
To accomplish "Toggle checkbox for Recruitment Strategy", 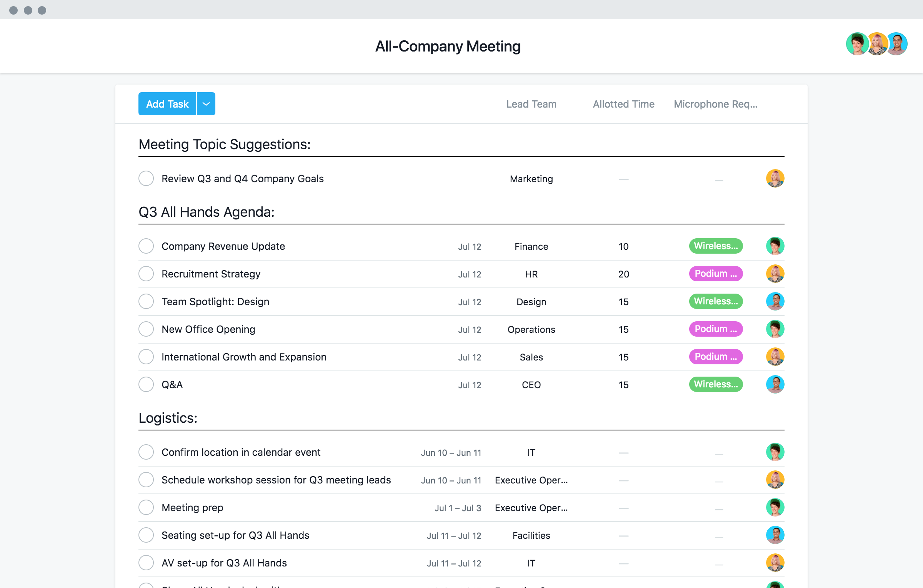I will [x=147, y=274].
